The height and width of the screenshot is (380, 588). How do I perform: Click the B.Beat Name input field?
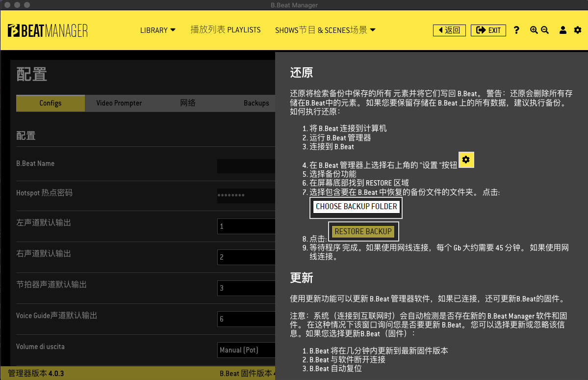[x=246, y=166]
